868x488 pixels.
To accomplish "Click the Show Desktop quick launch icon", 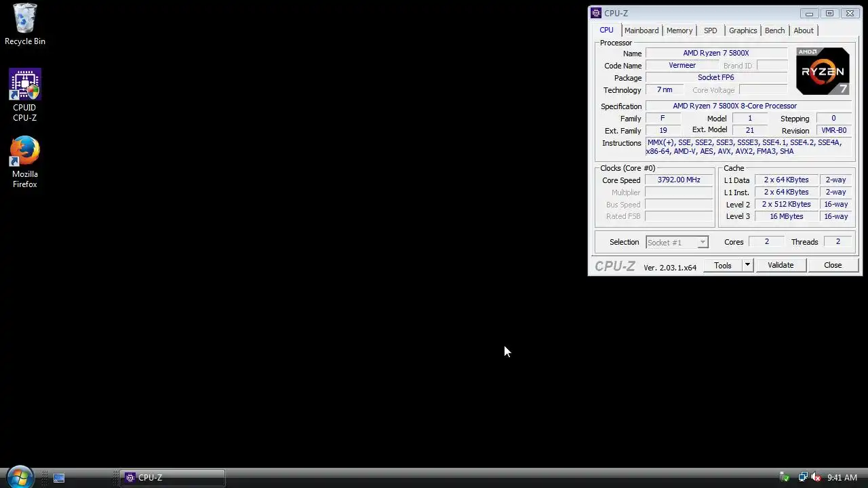I will pyautogui.click(x=59, y=478).
